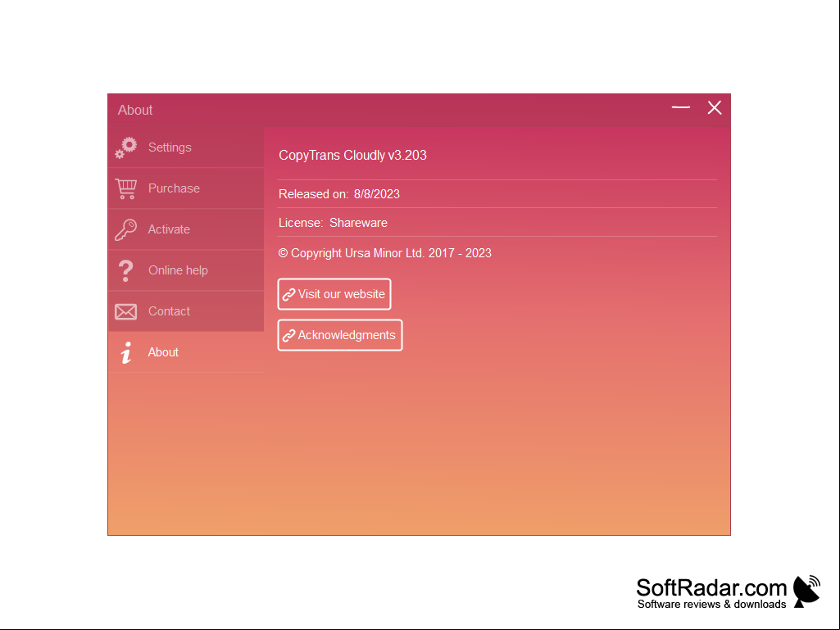Image resolution: width=840 pixels, height=630 pixels.
Task: Click the Settings gears icon
Action: (x=126, y=147)
